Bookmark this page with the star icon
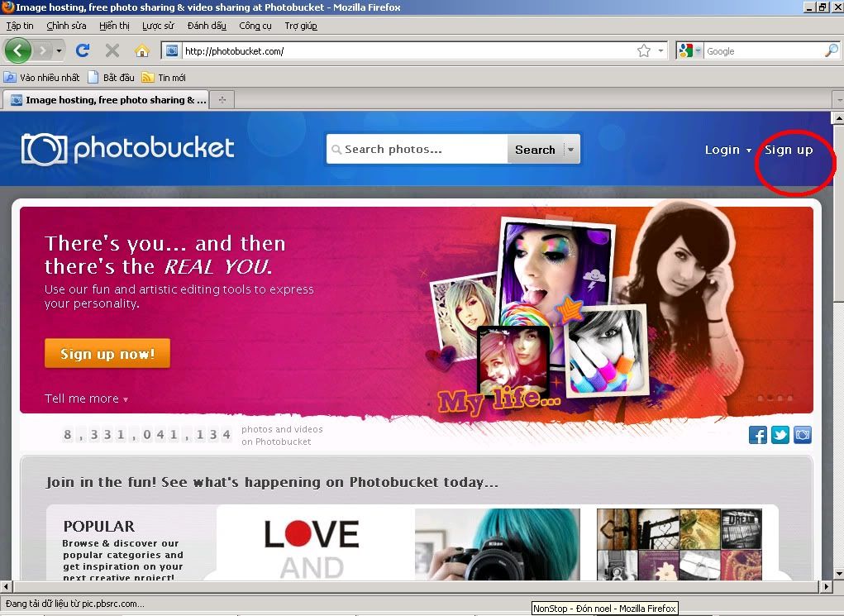This screenshot has height=616, width=844. 644,51
